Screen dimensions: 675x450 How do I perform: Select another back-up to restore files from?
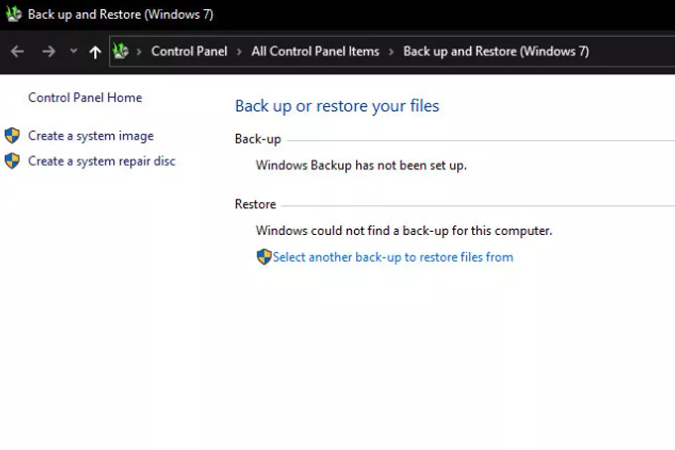(393, 257)
